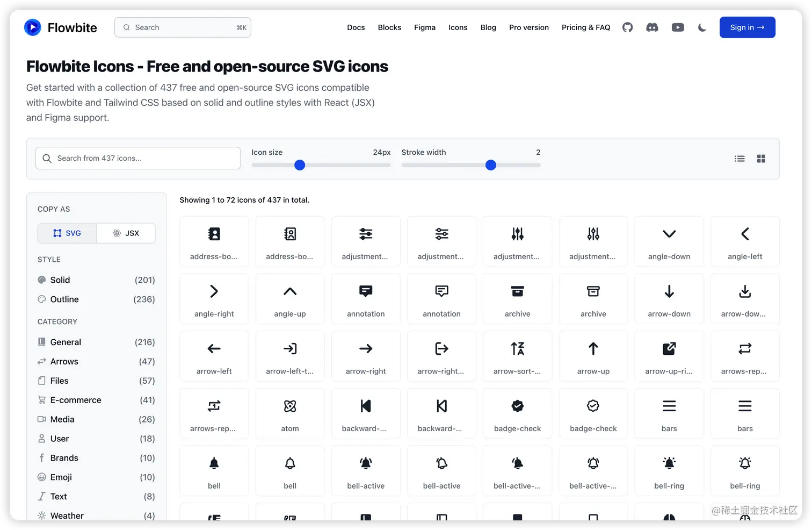Click the Icon size slider handle
The width and height of the screenshot is (812, 530).
tap(300, 165)
